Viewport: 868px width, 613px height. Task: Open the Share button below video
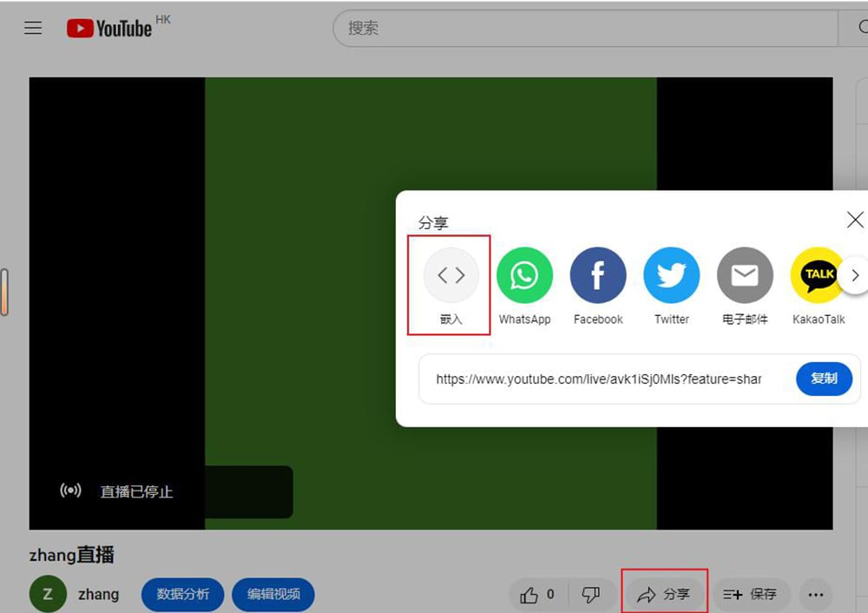[x=665, y=595]
